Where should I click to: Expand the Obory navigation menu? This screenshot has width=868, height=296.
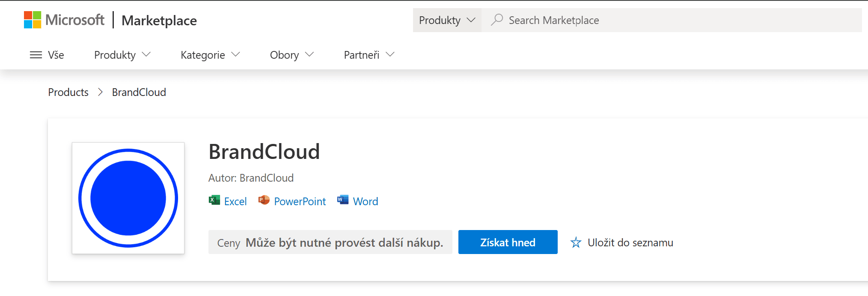[x=292, y=55]
